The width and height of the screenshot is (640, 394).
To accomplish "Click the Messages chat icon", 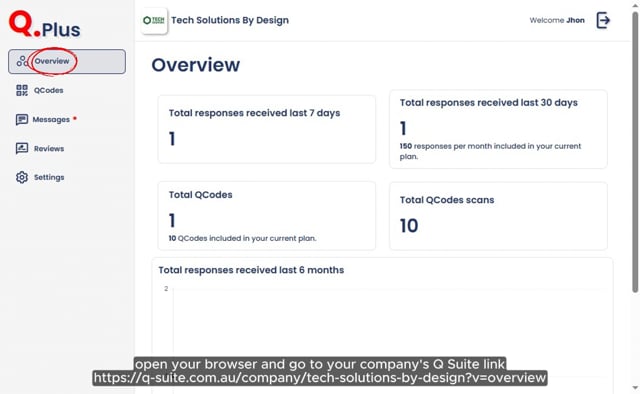I will 22,119.
